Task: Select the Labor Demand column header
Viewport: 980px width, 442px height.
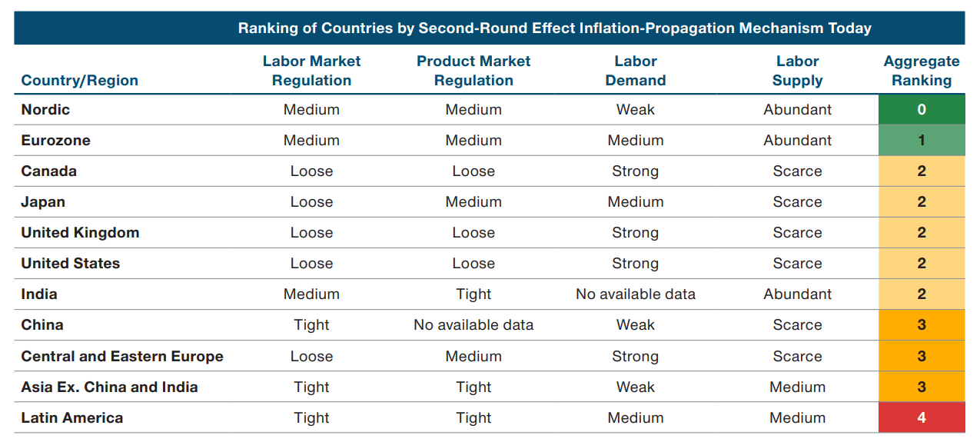Action: (x=636, y=71)
